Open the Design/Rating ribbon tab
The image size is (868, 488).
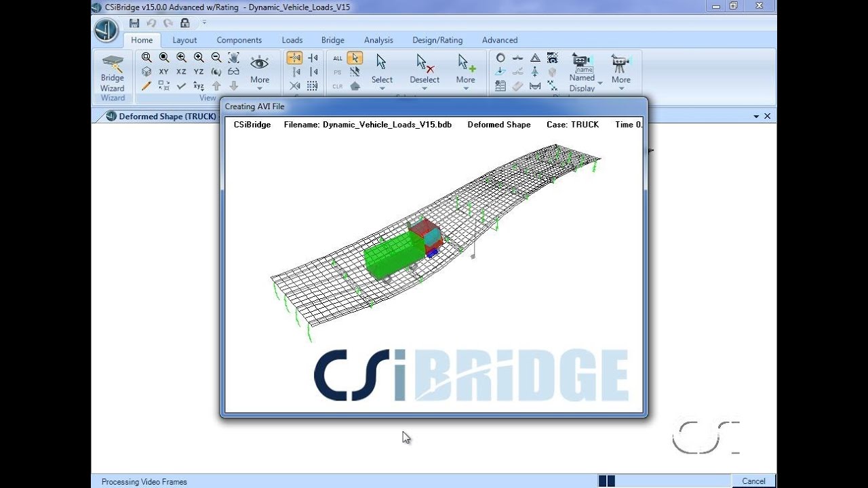pyautogui.click(x=437, y=40)
